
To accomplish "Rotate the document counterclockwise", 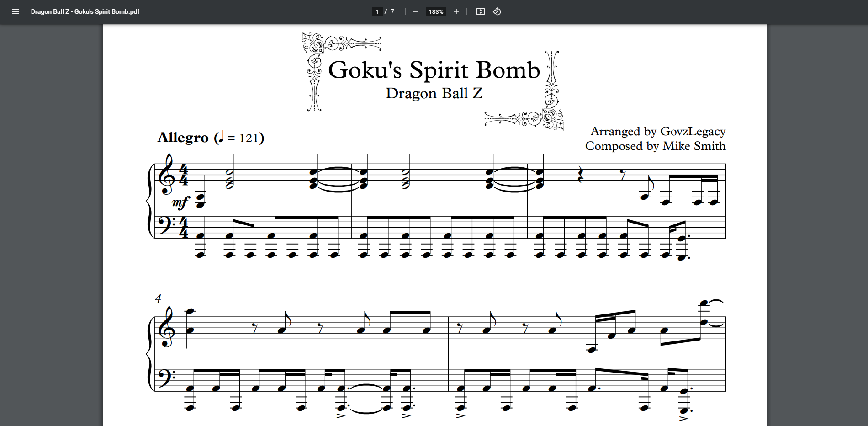I will pyautogui.click(x=497, y=11).
